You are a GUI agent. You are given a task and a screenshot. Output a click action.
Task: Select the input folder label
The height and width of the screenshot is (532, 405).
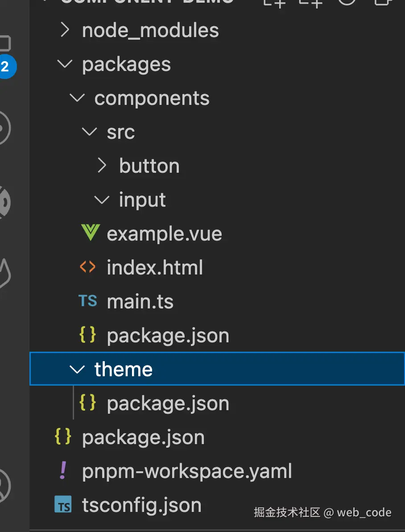pyautogui.click(x=142, y=200)
